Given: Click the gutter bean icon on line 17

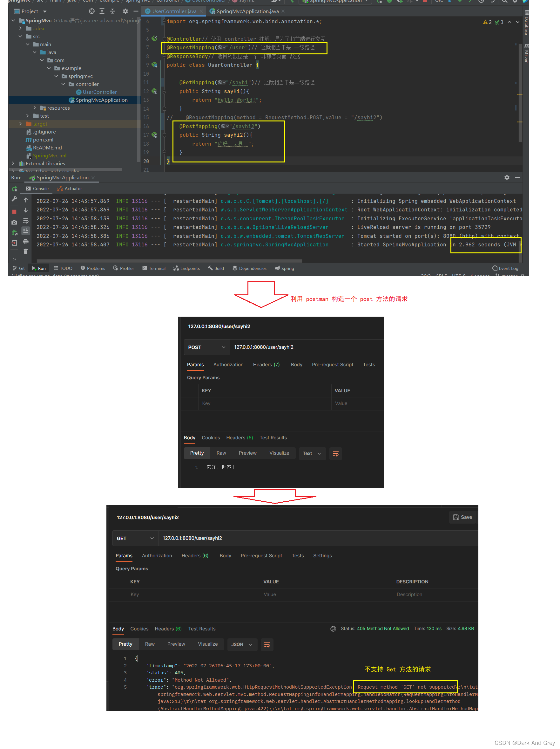Looking at the screenshot, I should tap(154, 135).
